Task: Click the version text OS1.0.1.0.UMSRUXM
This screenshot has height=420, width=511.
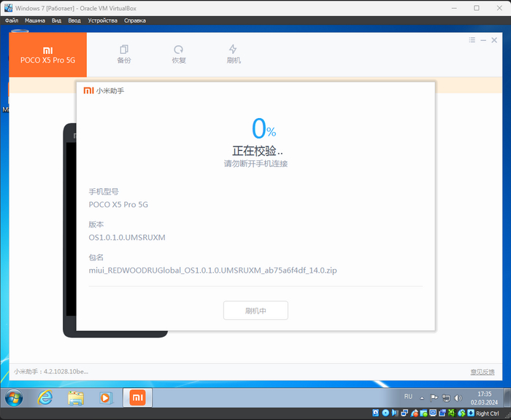Action: 127,238
